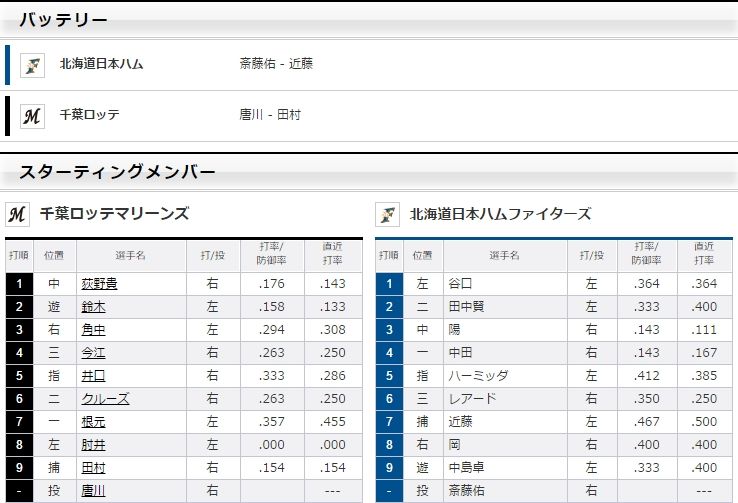Viewport: 738px width, 503px height.
Task: Click Marines batting order number 5
Action: coord(19,376)
